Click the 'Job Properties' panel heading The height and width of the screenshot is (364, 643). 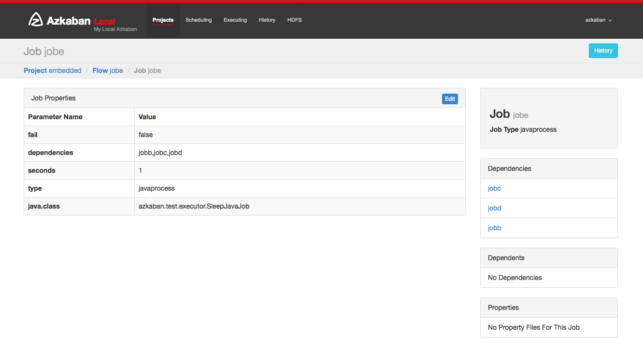54,98
